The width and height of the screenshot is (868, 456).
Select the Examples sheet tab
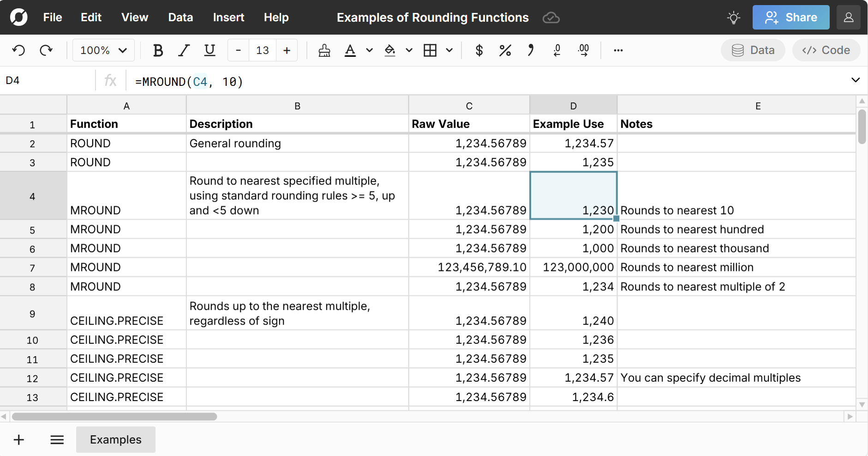[115, 439]
